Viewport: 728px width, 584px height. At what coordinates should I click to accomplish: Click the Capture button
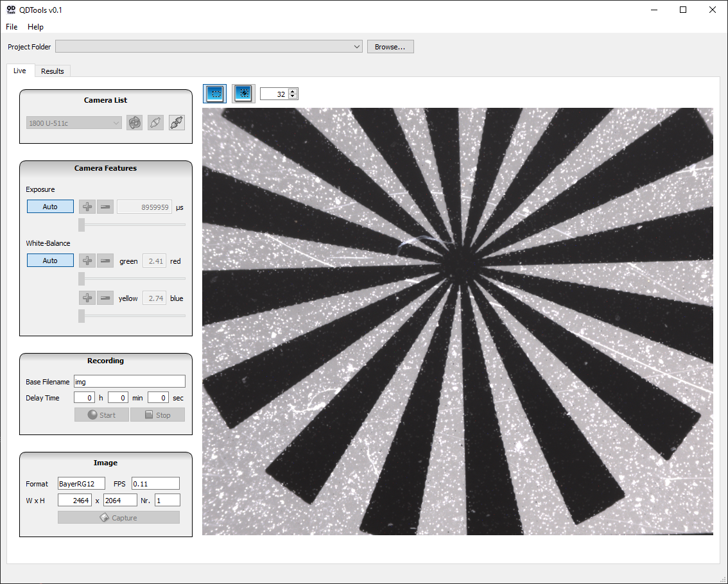(x=119, y=518)
